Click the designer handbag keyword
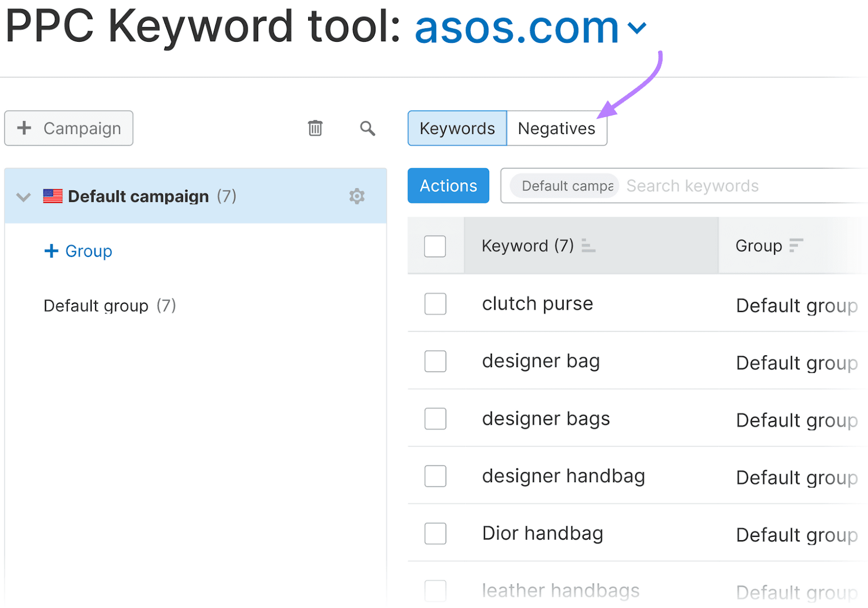This screenshot has width=868, height=608. 564,476
